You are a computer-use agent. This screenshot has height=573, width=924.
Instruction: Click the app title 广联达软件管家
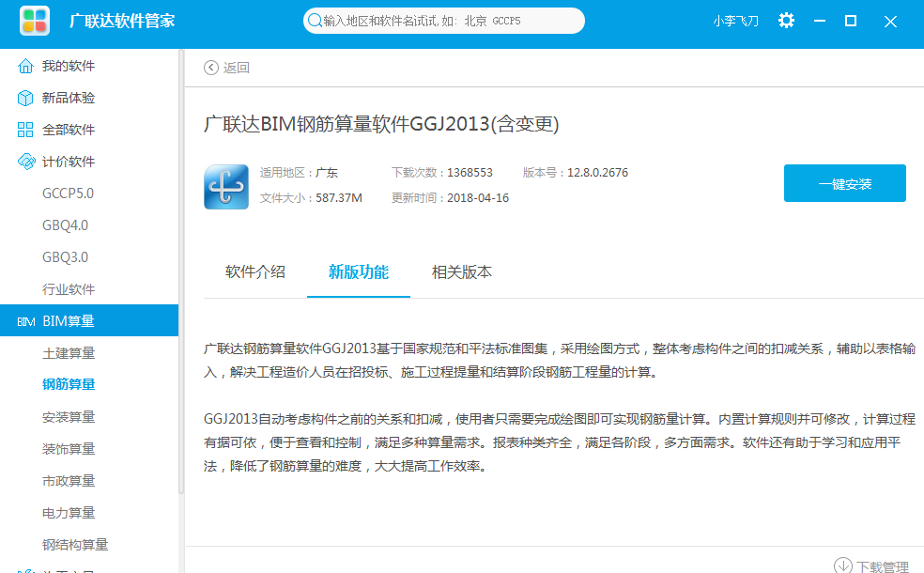point(122,21)
